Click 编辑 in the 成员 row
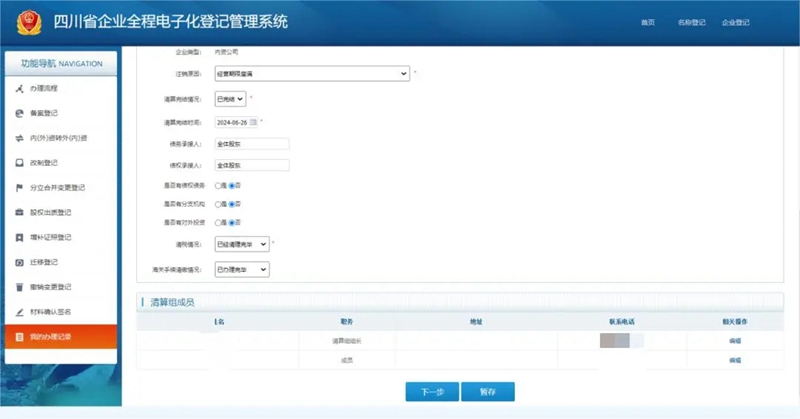The width and height of the screenshot is (800, 419). click(x=735, y=360)
